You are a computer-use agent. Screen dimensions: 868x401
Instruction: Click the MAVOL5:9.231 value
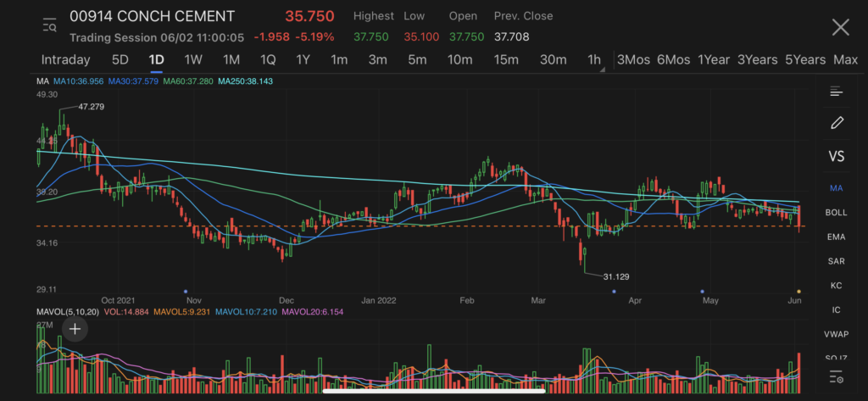[x=181, y=312]
